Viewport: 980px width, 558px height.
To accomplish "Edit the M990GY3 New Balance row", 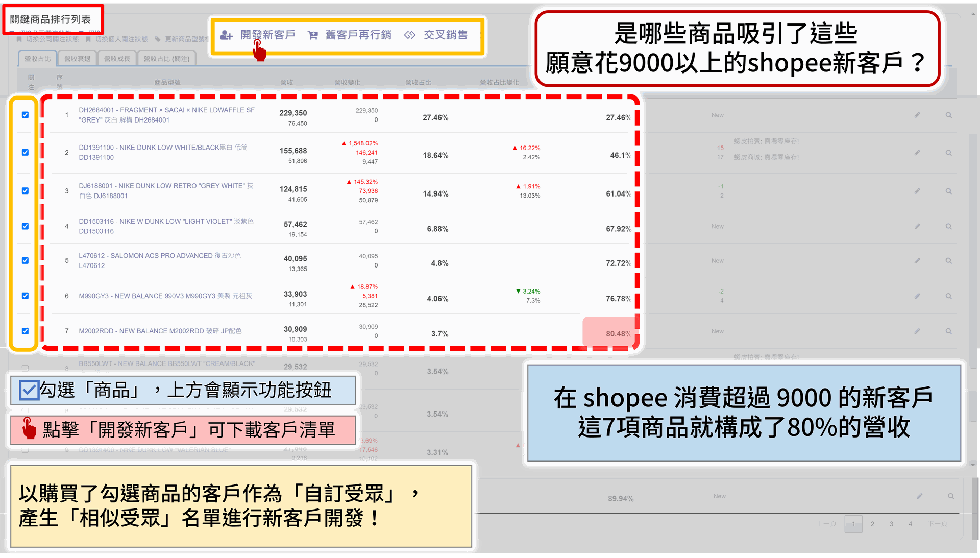I will (917, 296).
